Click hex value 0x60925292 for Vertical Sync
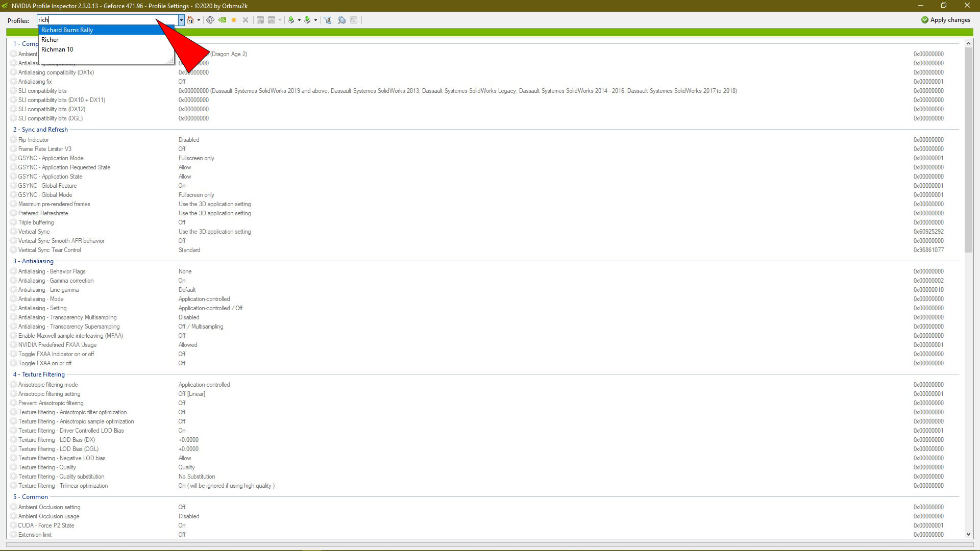This screenshot has width=980, height=551. pos(928,232)
